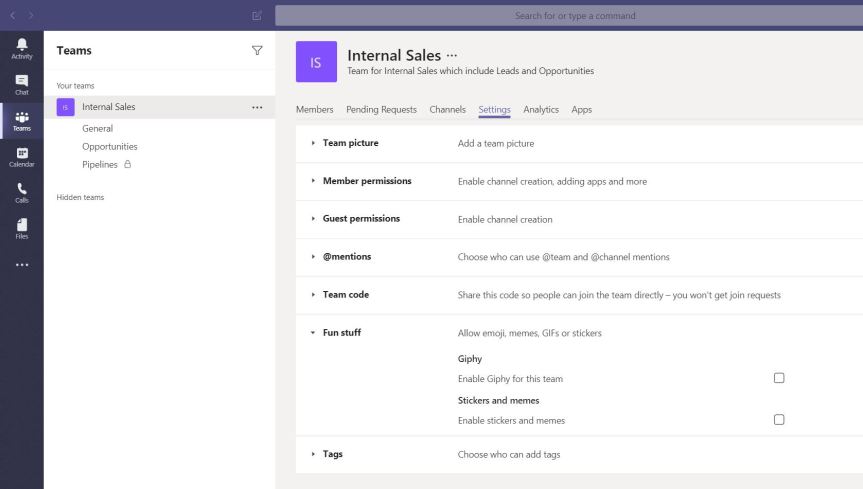The image size is (863, 489).
Task: Switch to the Analytics tab
Action: [x=541, y=110]
